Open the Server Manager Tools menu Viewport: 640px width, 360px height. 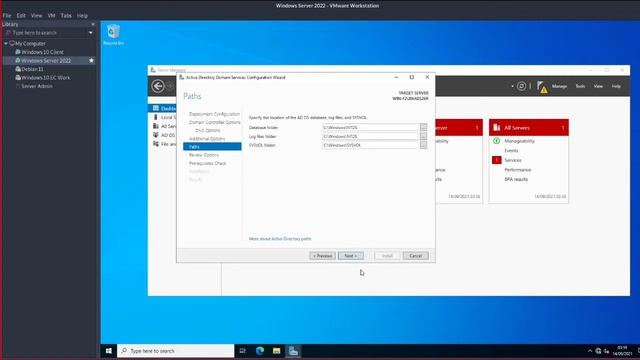pyautogui.click(x=580, y=86)
